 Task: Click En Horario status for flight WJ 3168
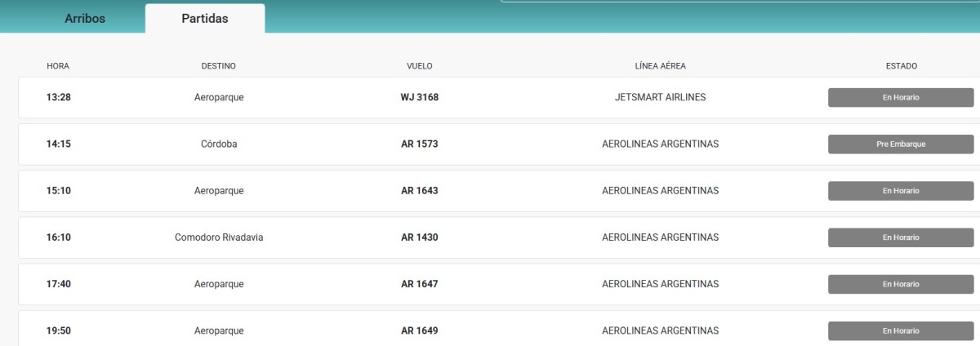click(x=901, y=97)
